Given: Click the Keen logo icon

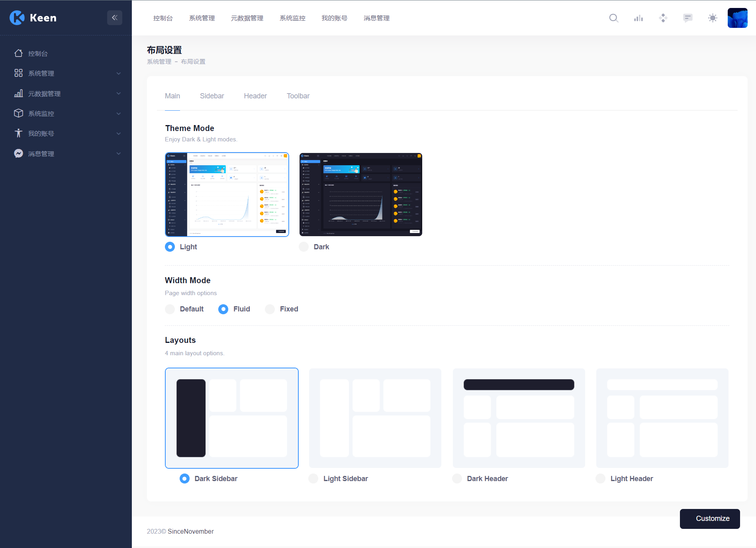Looking at the screenshot, I should click(x=17, y=18).
